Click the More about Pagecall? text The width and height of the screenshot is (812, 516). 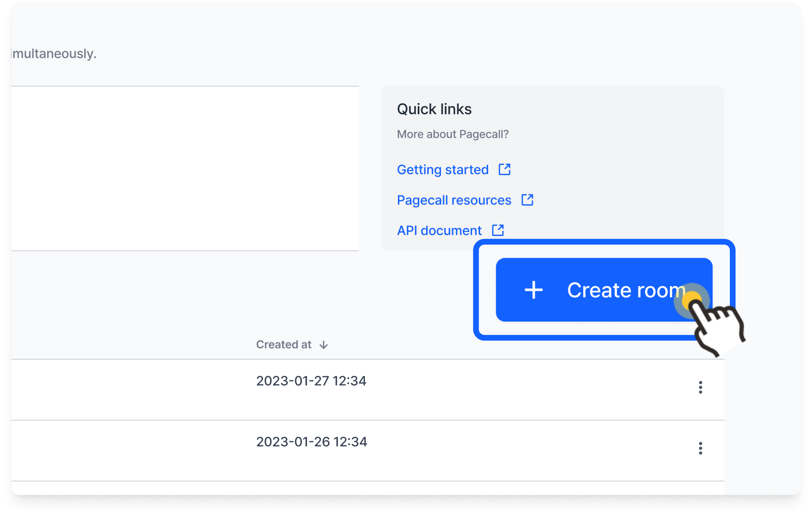click(x=453, y=134)
